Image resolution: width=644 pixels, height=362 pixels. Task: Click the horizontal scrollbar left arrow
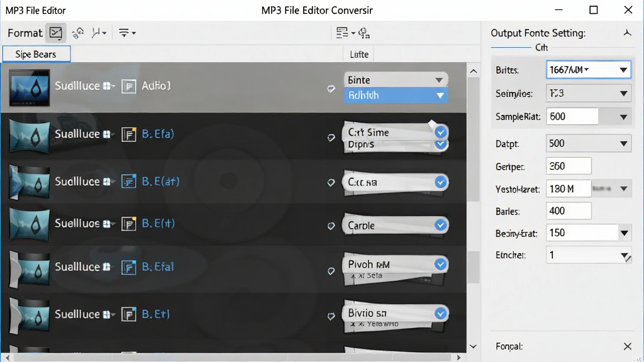(8, 358)
